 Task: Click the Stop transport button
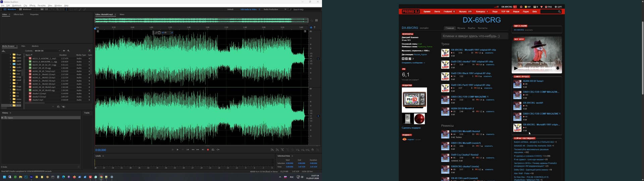pos(172,149)
